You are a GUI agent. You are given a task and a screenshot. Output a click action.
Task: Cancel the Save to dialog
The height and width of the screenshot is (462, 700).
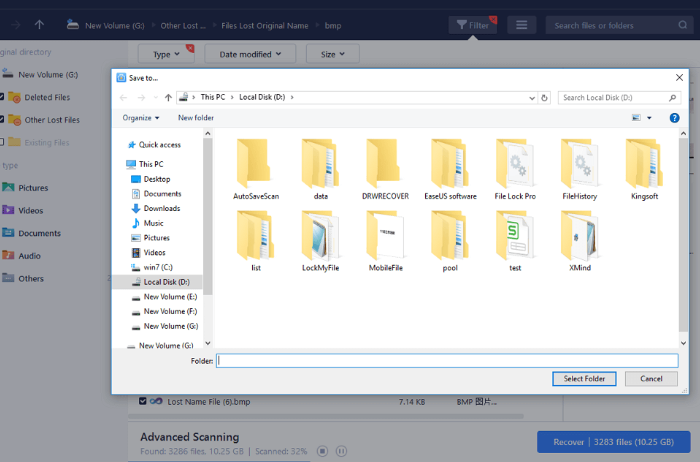pyautogui.click(x=651, y=379)
